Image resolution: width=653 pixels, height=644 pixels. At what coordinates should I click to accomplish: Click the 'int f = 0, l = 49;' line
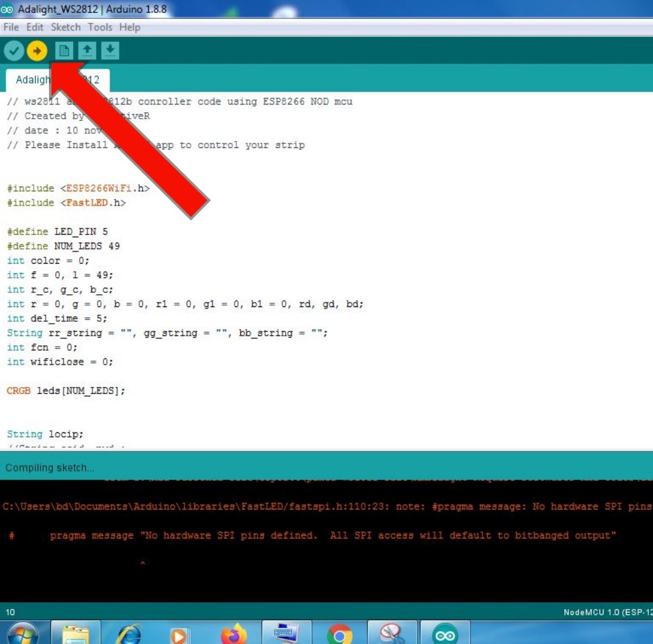click(x=60, y=275)
